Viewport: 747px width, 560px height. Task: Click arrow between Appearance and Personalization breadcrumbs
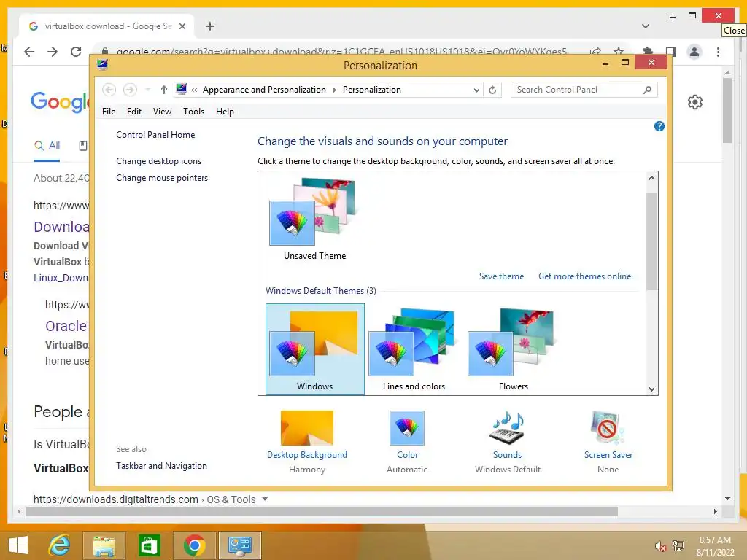tap(334, 90)
